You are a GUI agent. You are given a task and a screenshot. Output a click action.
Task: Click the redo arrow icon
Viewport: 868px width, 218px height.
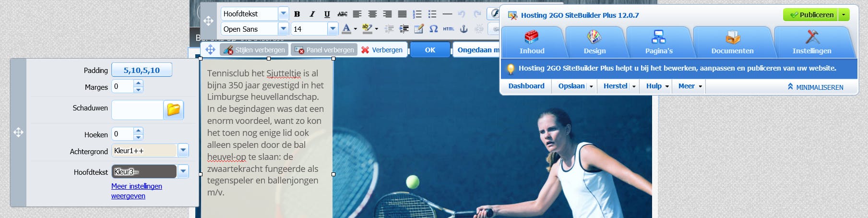click(x=477, y=14)
